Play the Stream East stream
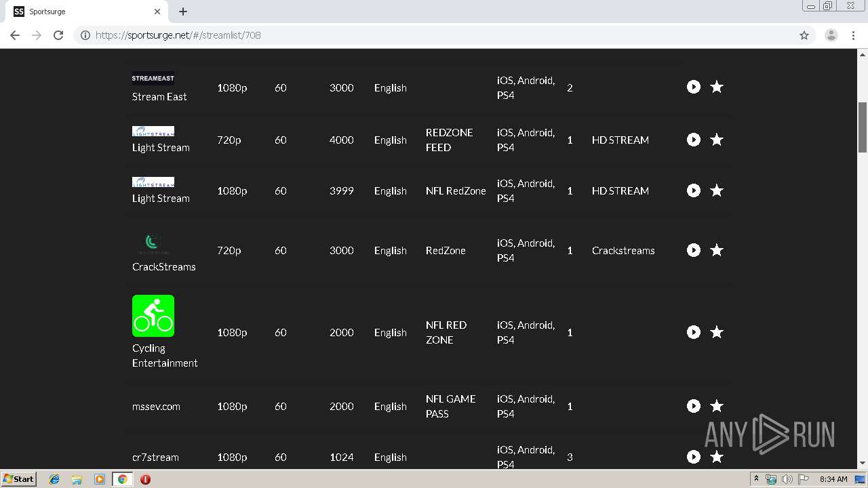The height and width of the screenshot is (488, 868). (693, 87)
